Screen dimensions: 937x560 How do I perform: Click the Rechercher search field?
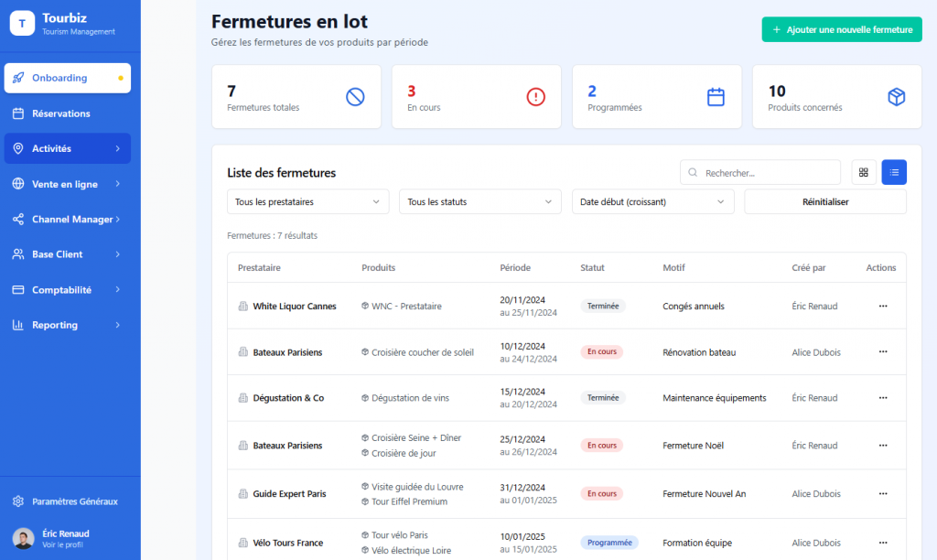coord(767,172)
